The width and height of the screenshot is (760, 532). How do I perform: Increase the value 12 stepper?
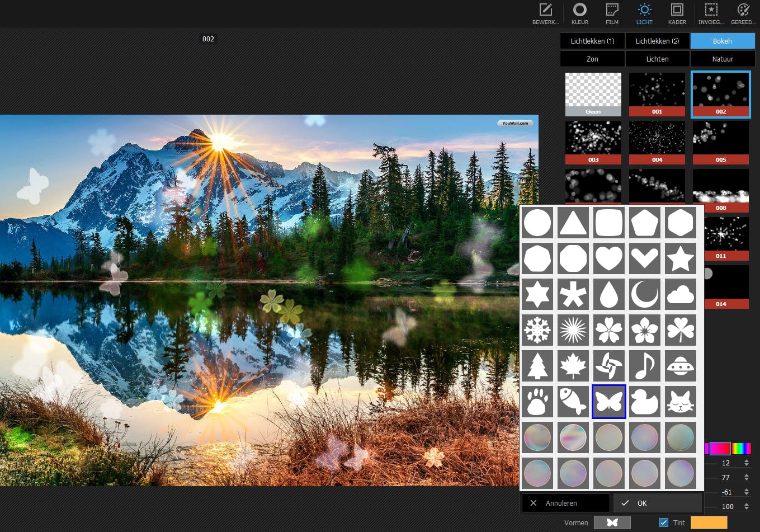tap(747, 460)
